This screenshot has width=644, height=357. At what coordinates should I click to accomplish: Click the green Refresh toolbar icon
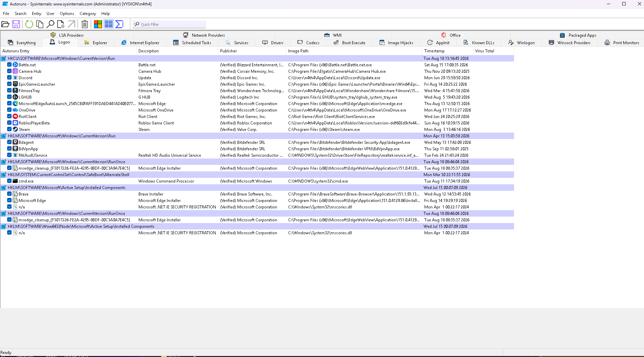[29, 24]
